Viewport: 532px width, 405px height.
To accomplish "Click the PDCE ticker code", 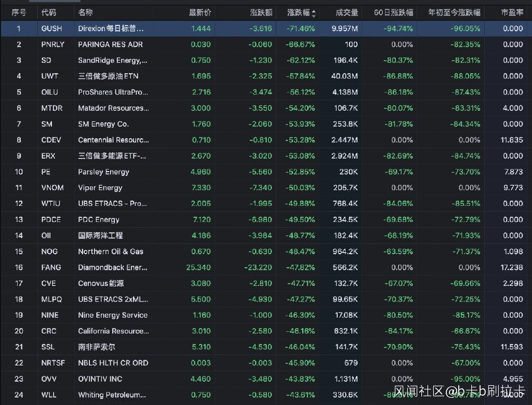I will pyautogui.click(x=51, y=219).
